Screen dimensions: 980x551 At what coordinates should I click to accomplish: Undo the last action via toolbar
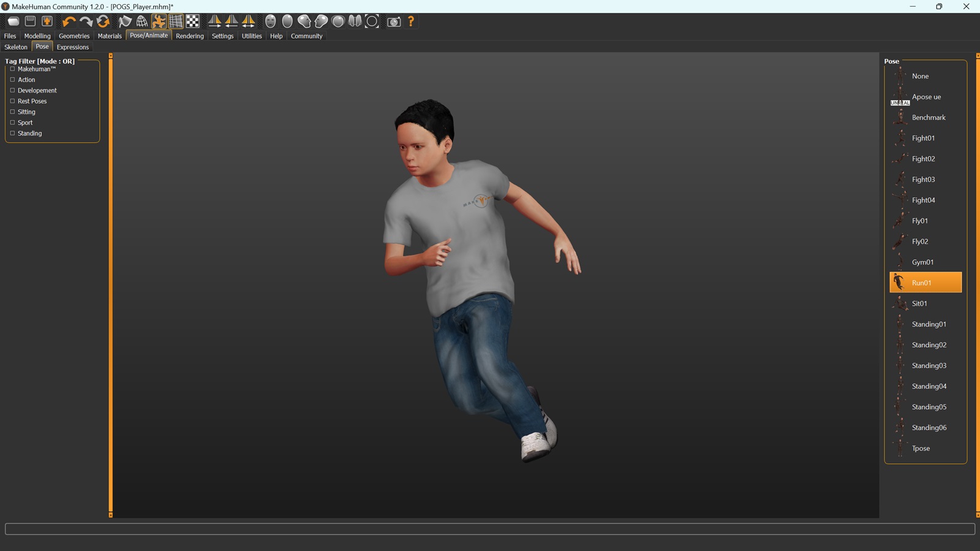[69, 21]
